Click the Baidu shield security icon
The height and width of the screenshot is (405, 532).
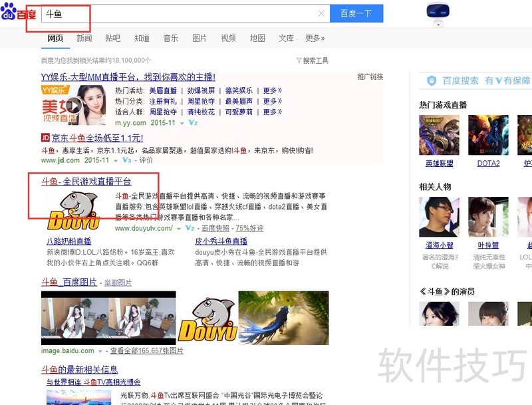point(432,80)
